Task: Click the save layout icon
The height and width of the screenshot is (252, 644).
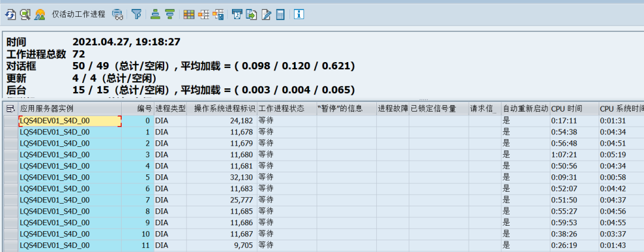Action: [218, 14]
